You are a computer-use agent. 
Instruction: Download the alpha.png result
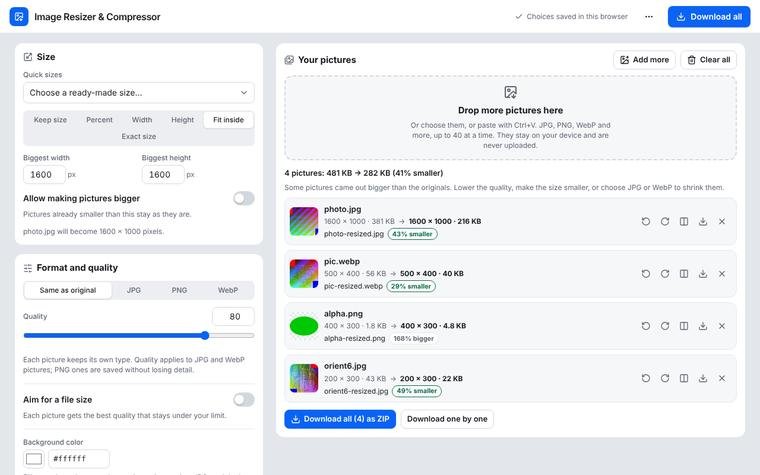click(x=703, y=326)
